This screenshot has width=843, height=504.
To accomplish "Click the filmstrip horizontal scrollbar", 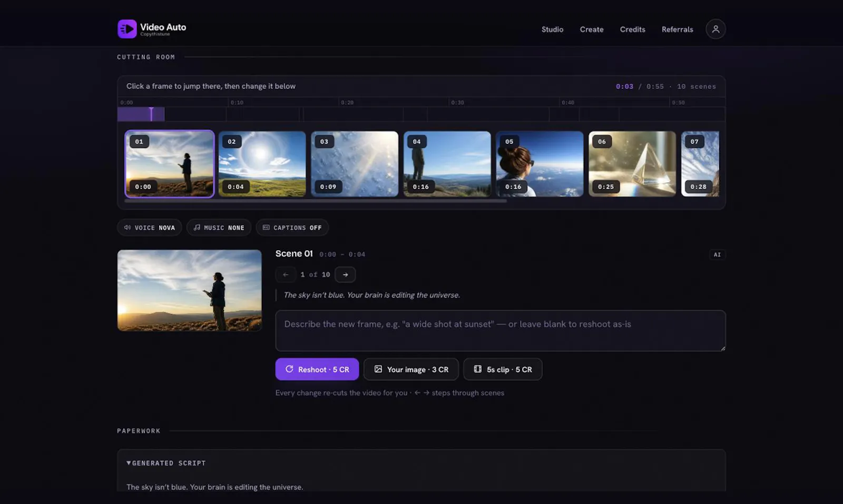I will (316, 201).
